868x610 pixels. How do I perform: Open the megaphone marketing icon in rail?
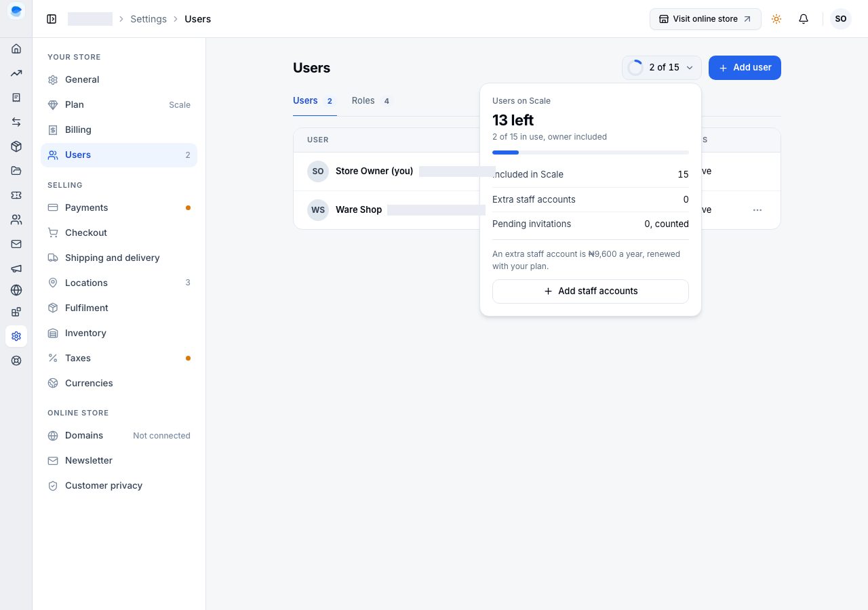click(16, 268)
